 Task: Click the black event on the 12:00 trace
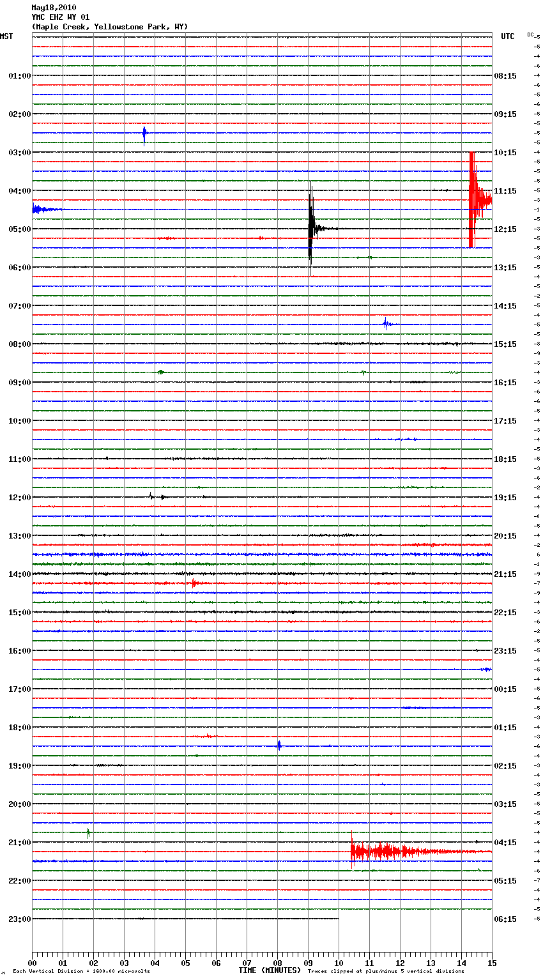tap(158, 496)
